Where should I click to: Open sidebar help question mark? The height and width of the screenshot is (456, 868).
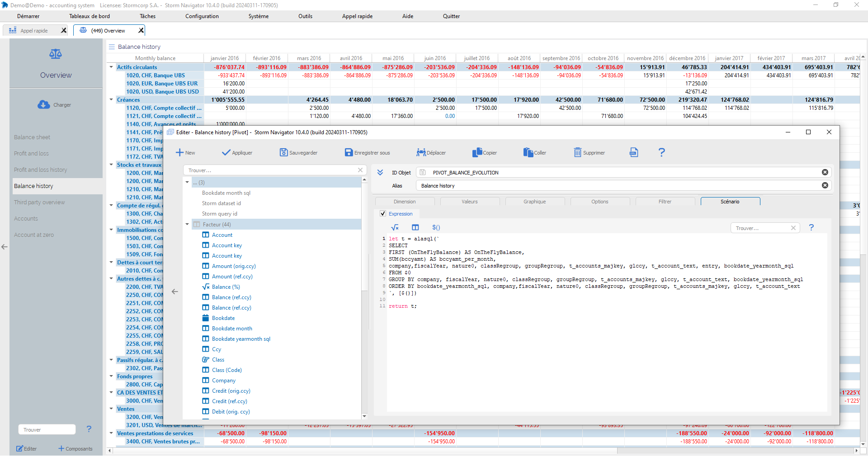click(x=89, y=429)
